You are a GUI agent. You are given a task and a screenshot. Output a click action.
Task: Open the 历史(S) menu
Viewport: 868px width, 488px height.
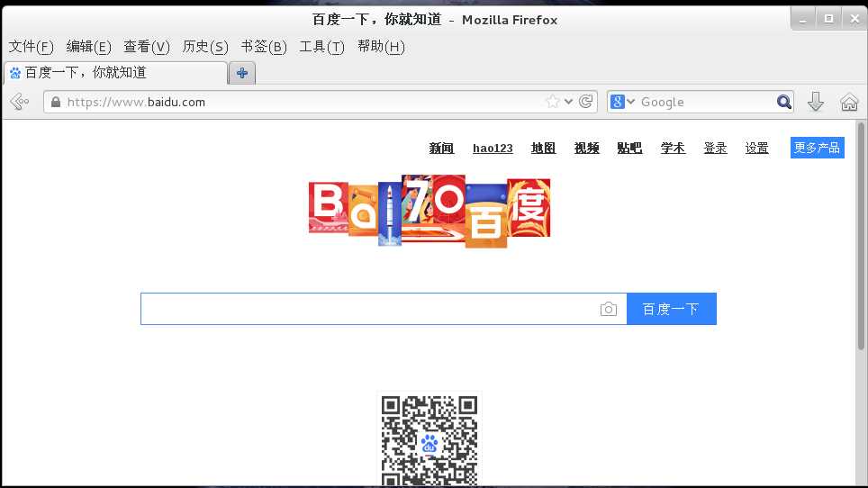[205, 47]
